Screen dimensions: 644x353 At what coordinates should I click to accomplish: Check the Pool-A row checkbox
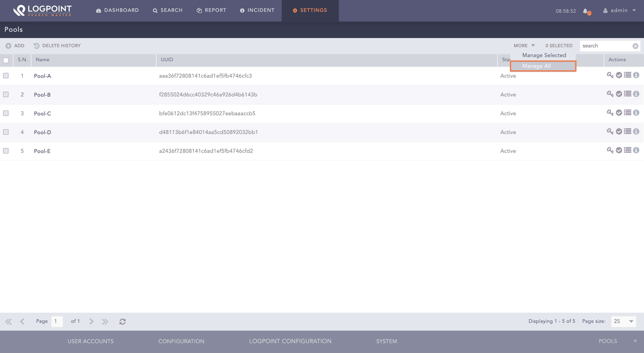(6, 76)
